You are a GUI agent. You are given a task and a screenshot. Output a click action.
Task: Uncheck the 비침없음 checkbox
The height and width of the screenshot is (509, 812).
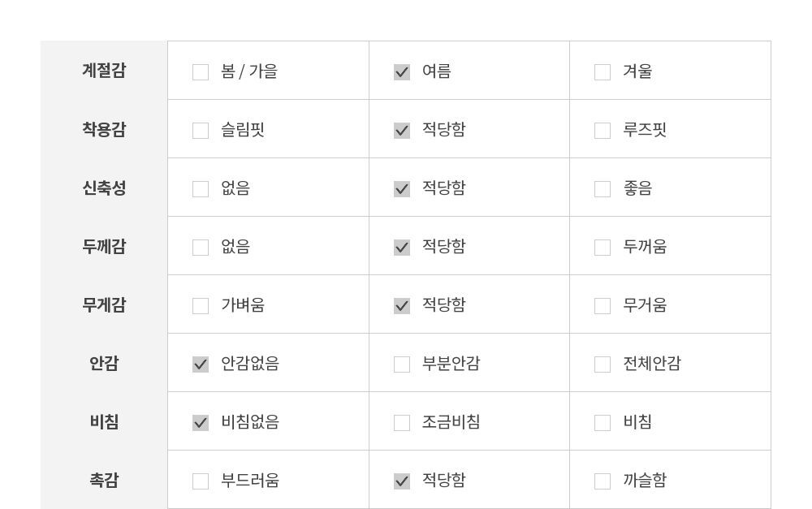pos(201,423)
